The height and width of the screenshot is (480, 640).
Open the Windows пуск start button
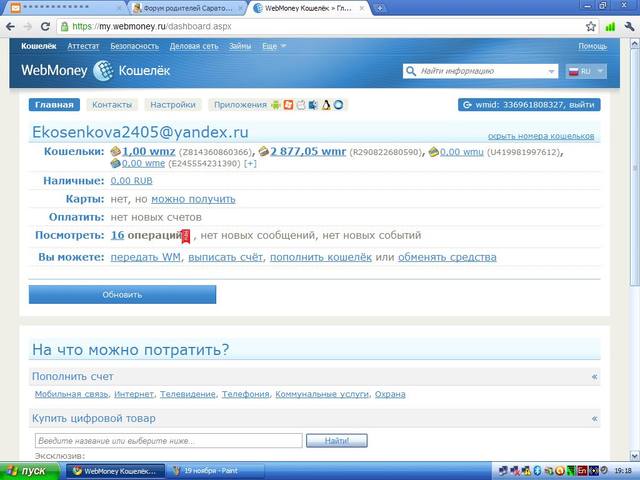point(29,471)
